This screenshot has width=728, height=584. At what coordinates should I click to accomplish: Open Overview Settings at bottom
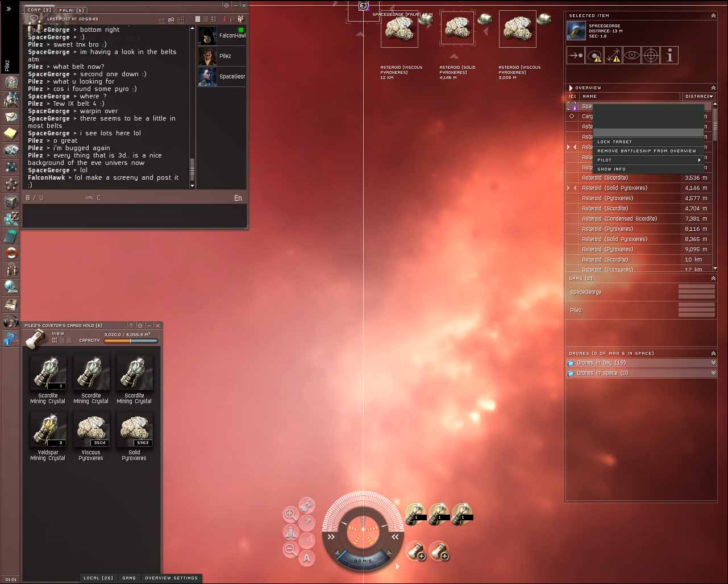pos(172,578)
